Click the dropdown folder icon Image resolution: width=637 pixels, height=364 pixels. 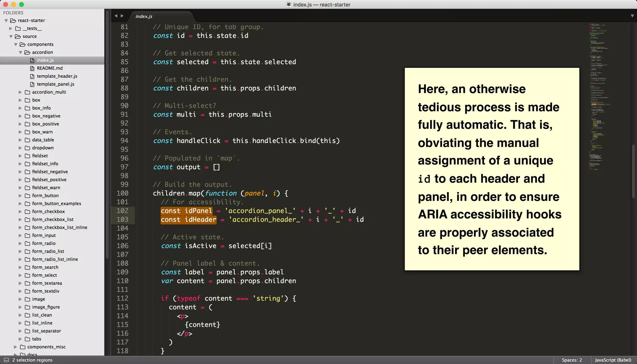27,148
